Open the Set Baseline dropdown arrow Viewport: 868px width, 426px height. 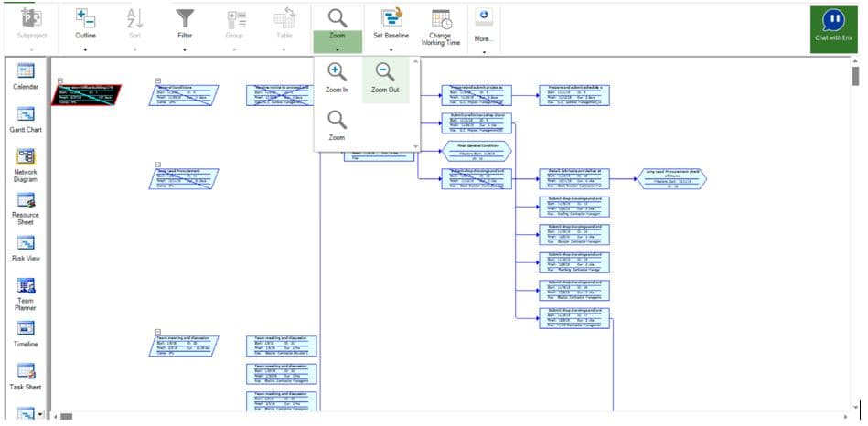coord(391,49)
